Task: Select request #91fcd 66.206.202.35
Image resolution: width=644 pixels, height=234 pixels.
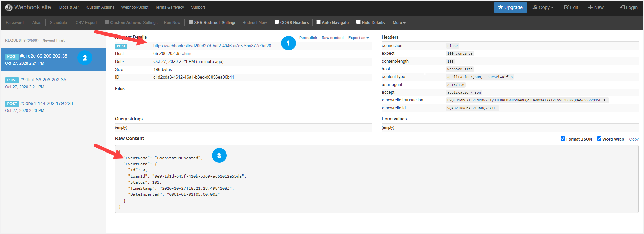Action: coord(53,83)
